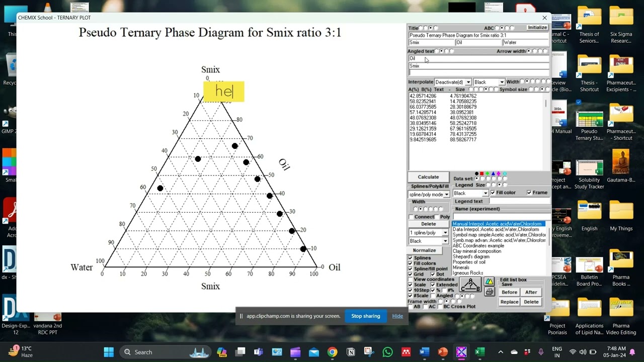Select Igneous Rocks list item
644x362 pixels.
coord(468,273)
